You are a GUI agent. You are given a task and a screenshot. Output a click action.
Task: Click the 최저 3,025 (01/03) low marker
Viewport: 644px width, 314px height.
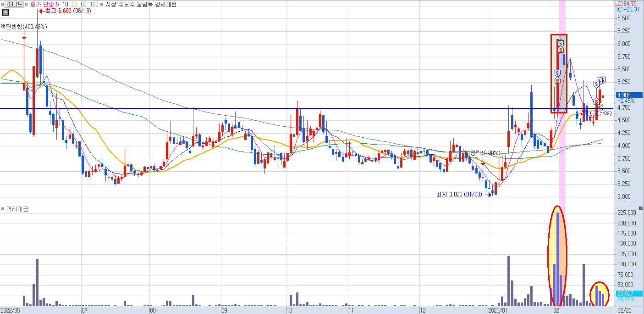point(464,195)
